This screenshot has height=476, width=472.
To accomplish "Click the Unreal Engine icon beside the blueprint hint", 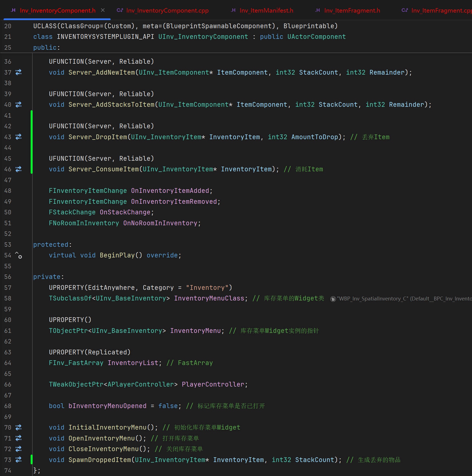I will click(333, 299).
